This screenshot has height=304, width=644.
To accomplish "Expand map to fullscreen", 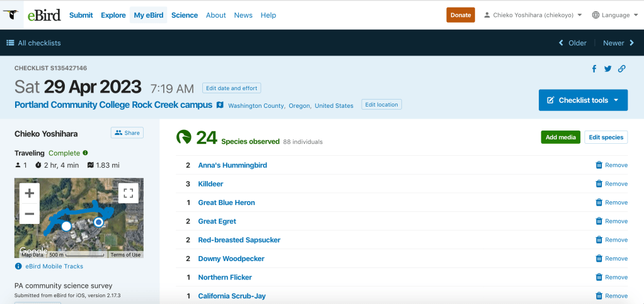I will pos(129,193).
